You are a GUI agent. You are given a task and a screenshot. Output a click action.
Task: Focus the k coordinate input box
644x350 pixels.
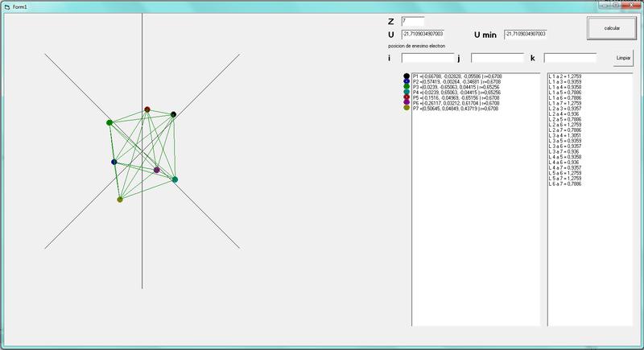tap(570, 58)
